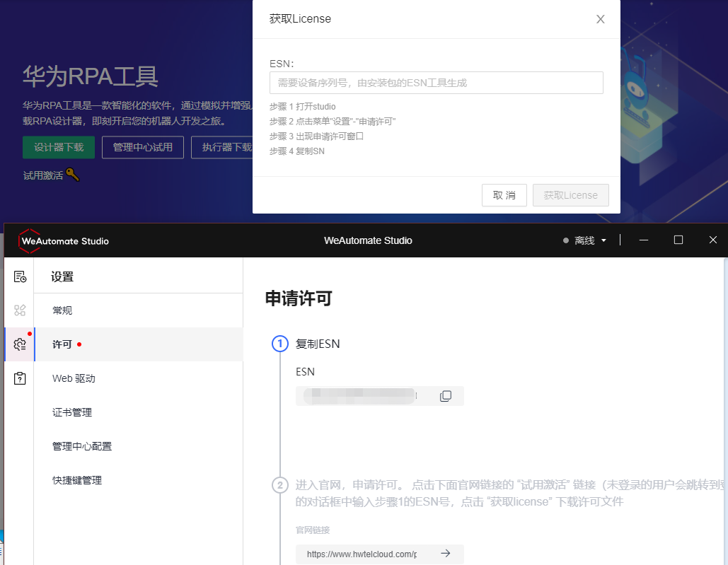The width and height of the screenshot is (728, 565).
Task: Copy the ESN using the copy icon
Action: pyautogui.click(x=446, y=396)
